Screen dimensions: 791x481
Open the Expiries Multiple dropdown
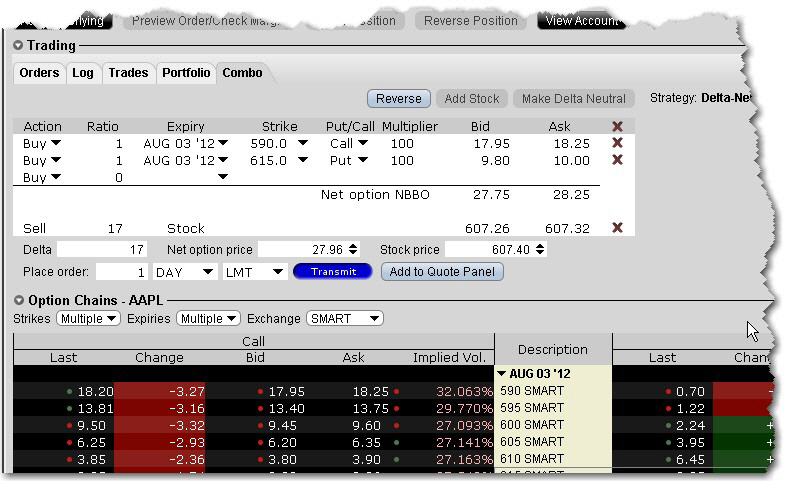tap(208, 319)
